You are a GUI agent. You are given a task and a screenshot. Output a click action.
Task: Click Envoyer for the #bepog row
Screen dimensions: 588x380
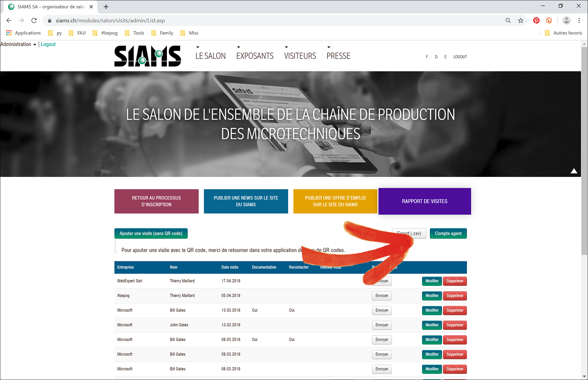(382, 296)
